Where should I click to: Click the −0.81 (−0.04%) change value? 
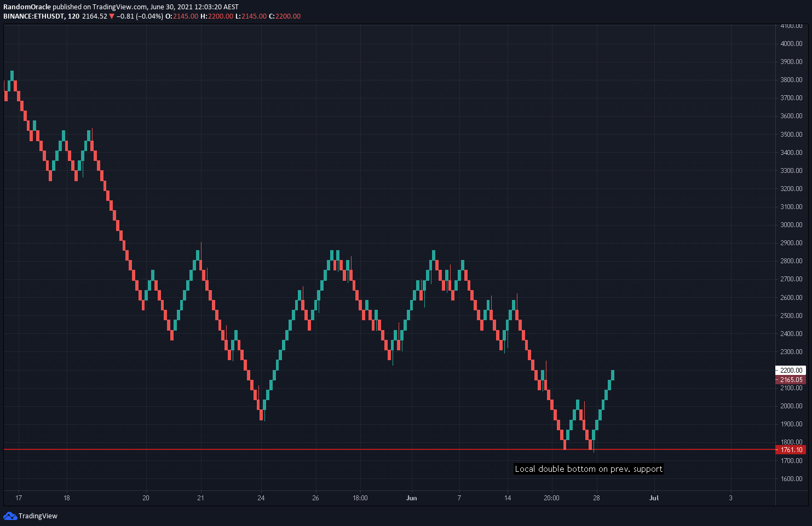pyautogui.click(x=140, y=16)
